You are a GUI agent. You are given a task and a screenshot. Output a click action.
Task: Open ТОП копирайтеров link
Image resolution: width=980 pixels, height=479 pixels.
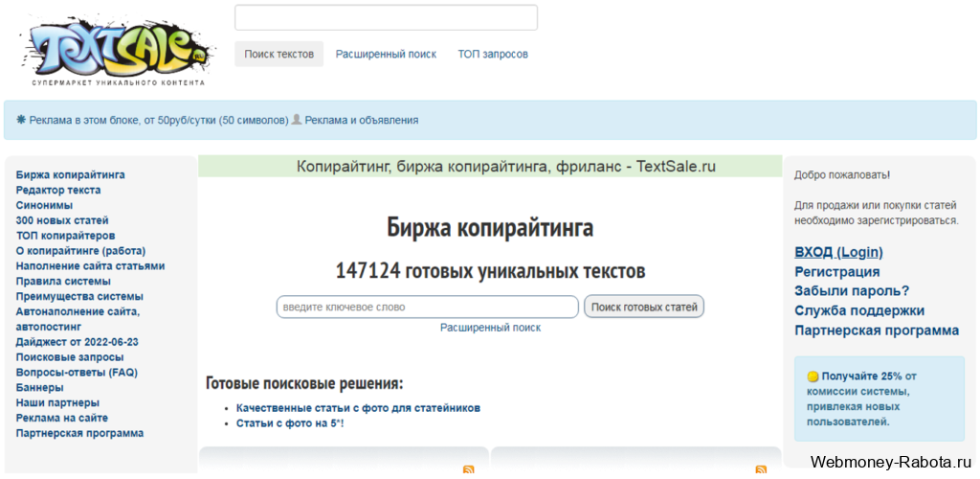[66, 236]
